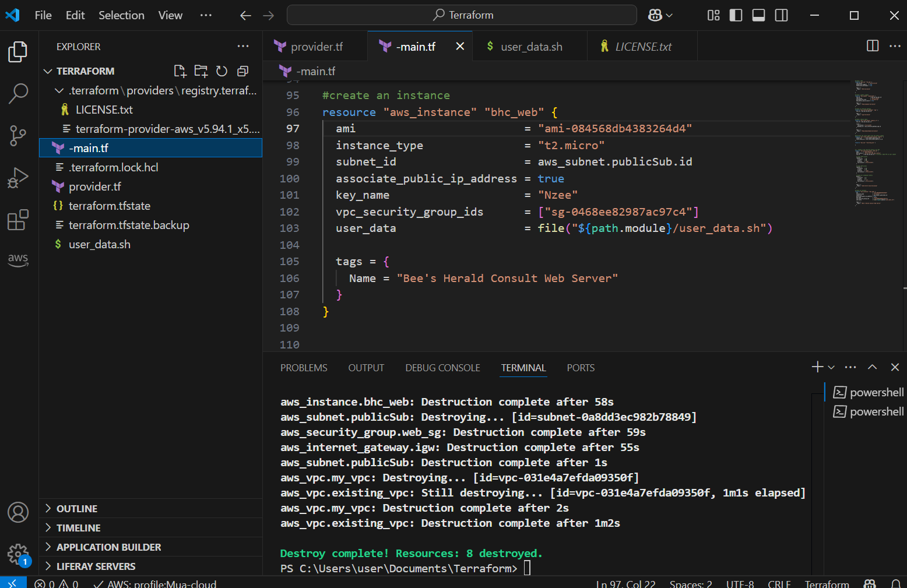
Task: Expand the OUTLINE section
Action: tap(150, 509)
